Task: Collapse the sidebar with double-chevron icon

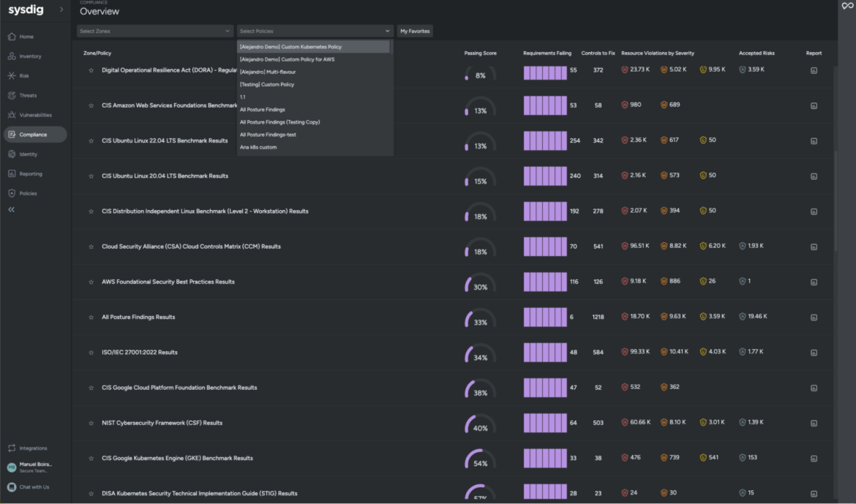Action: [x=11, y=210]
